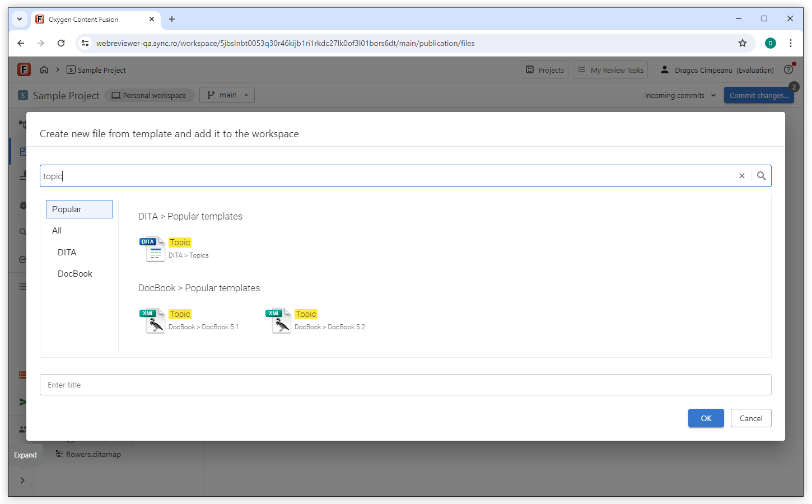Select the DocBook 5.2 Topic template icon
Screen dimensions: 812x504
pos(278,321)
